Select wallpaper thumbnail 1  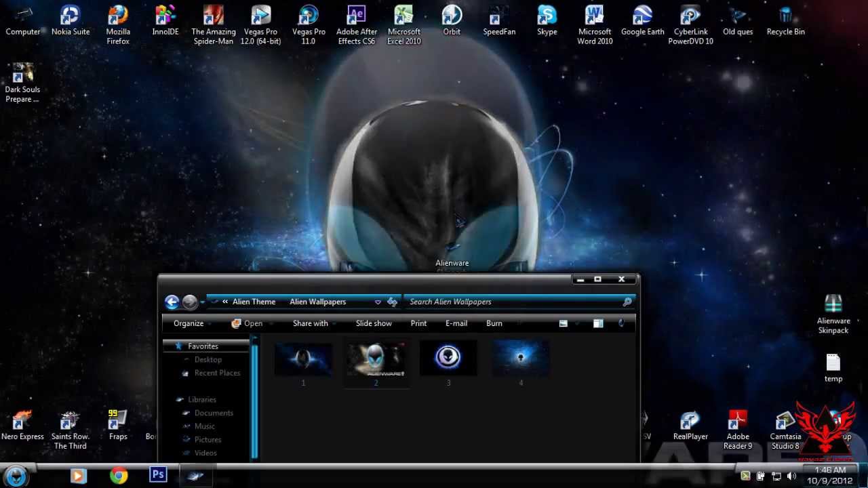tap(303, 365)
